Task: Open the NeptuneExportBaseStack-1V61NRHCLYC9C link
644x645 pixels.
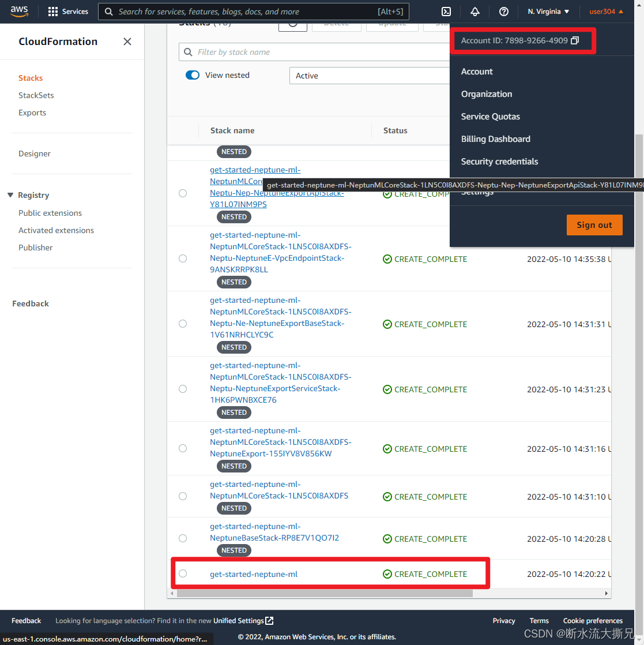Action: point(281,317)
